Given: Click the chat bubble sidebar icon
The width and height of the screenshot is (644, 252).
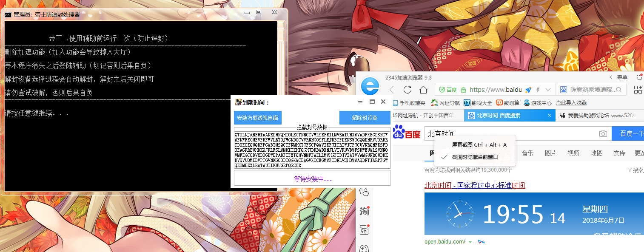Looking at the screenshot, I should click(364, 192).
